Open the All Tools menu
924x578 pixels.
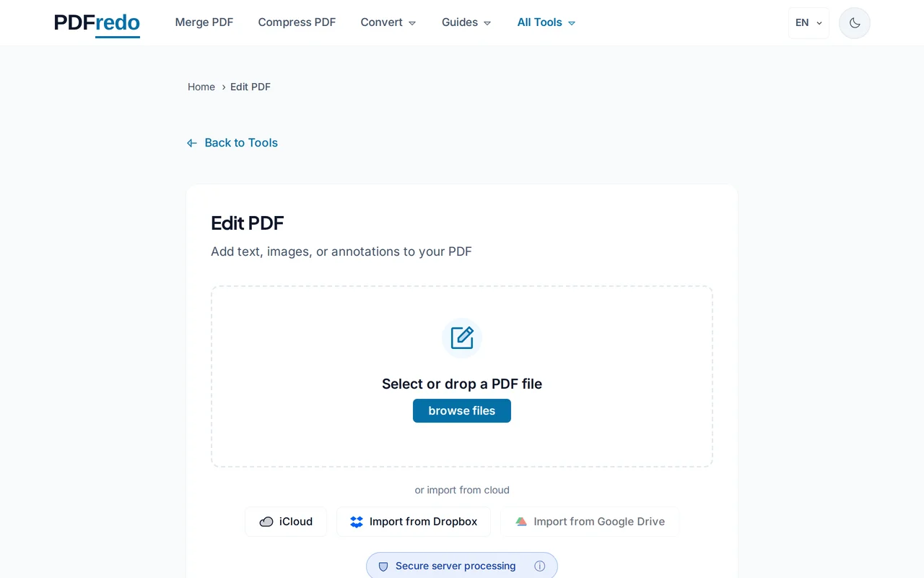point(546,22)
